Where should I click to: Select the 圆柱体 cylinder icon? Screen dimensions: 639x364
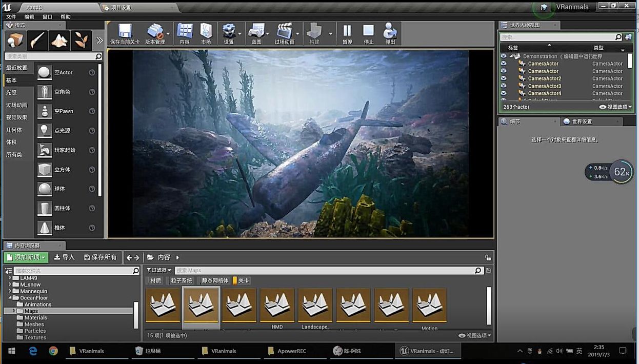[x=45, y=208]
